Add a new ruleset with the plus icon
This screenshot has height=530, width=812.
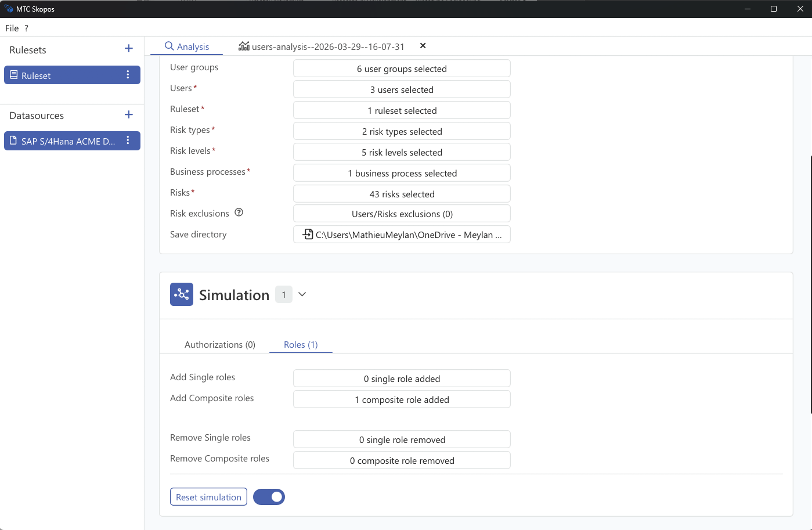point(128,49)
